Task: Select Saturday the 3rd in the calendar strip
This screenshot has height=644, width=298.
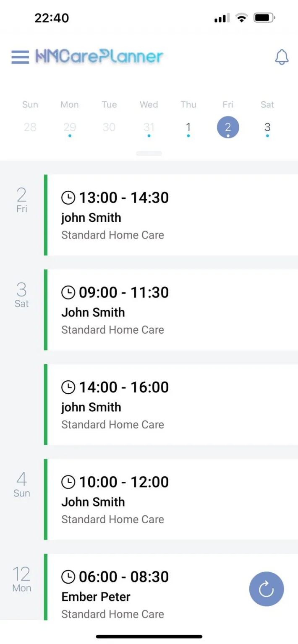Action: tap(267, 127)
